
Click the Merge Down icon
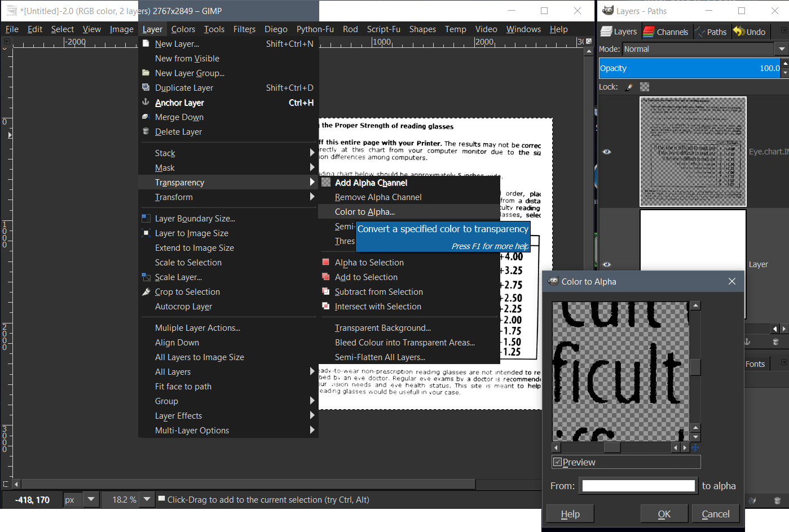[146, 117]
